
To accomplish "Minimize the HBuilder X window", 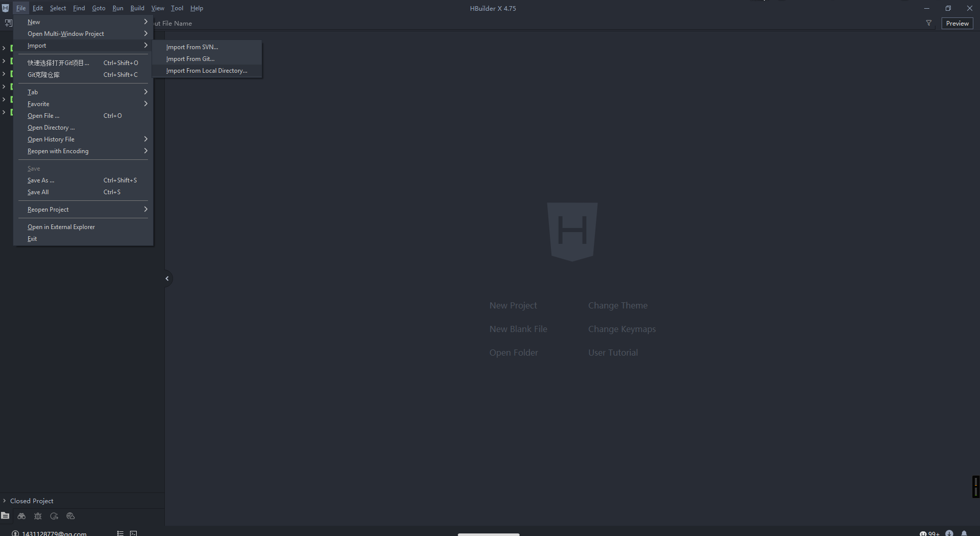I will [x=927, y=8].
